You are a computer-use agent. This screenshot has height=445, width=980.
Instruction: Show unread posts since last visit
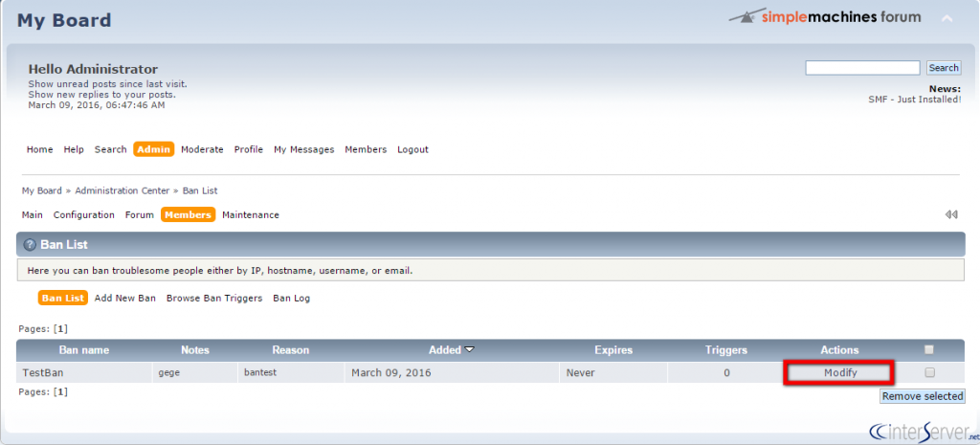point(107,84)
